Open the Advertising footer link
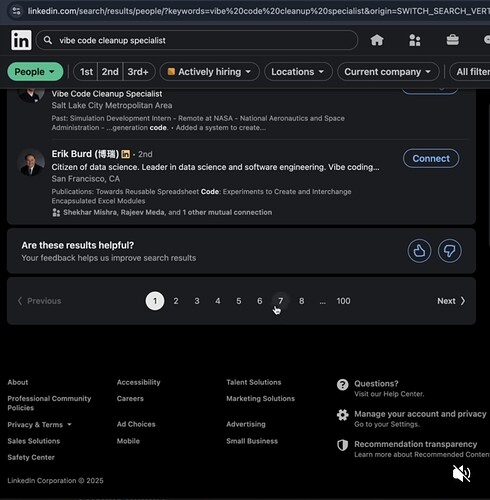This screenshot has width=490, height=500. (x=246, y=424)
